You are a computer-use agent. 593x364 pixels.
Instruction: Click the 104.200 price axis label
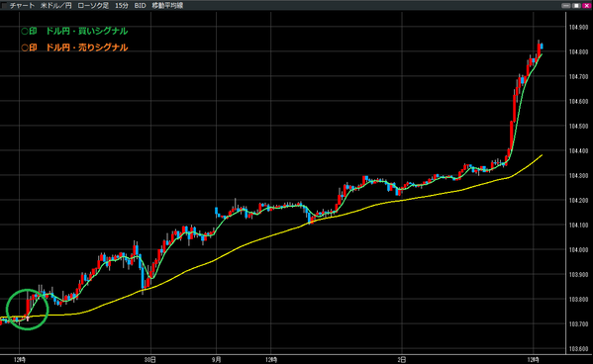pos(578,201)
